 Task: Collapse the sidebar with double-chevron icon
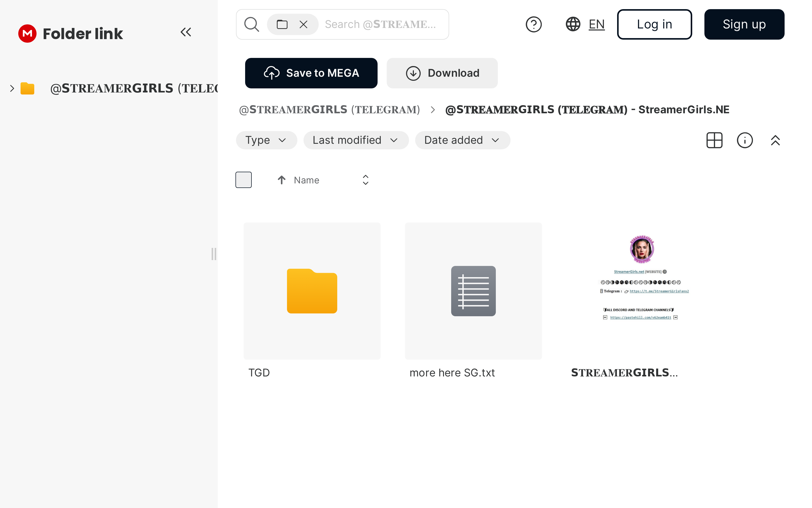[185, 32]
